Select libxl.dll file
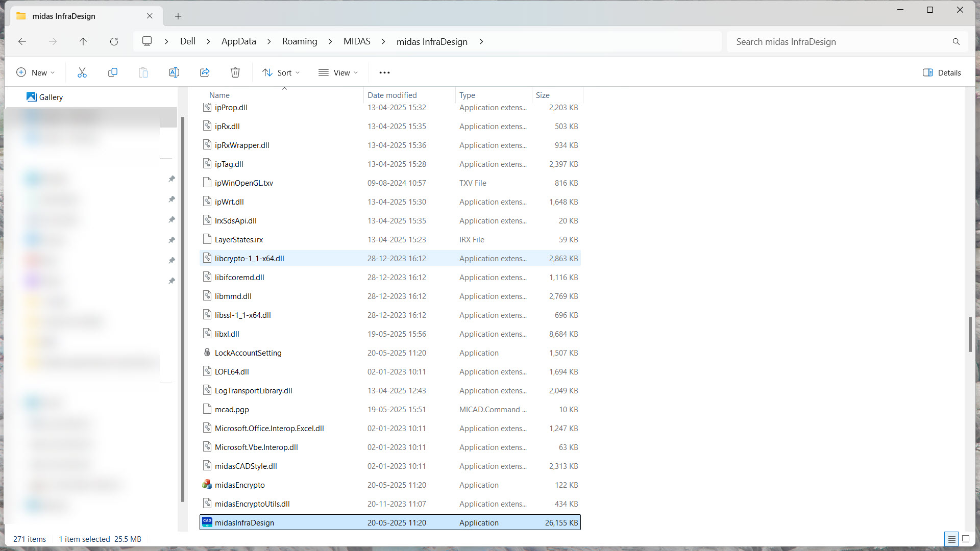 [x=390, y=334]
